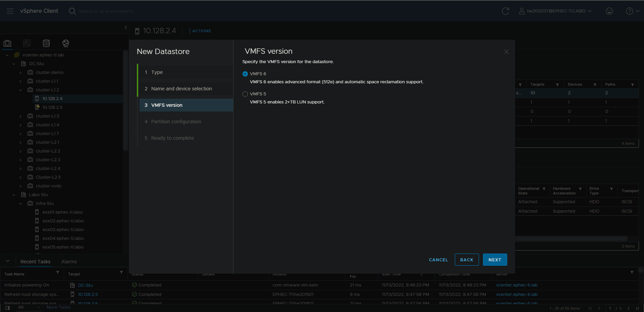
Task: Click the Devices column filter icon
Action: click(x=595, y=85)
